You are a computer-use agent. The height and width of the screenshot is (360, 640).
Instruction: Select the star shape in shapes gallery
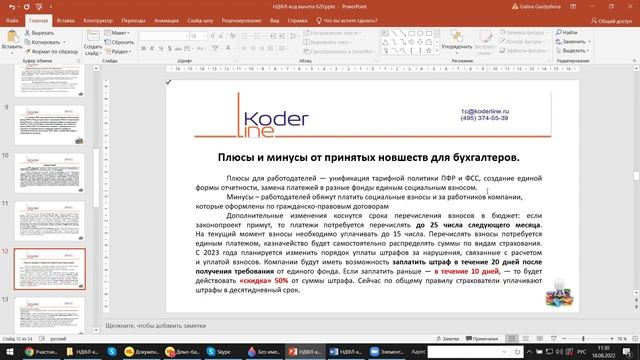click(x=429, y=51)
